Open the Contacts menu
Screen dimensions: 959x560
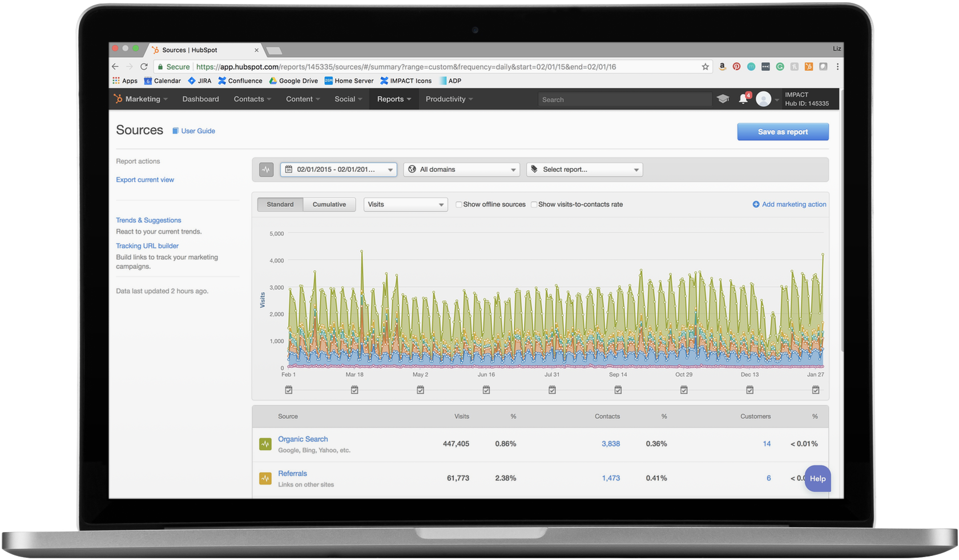(252, 99)
